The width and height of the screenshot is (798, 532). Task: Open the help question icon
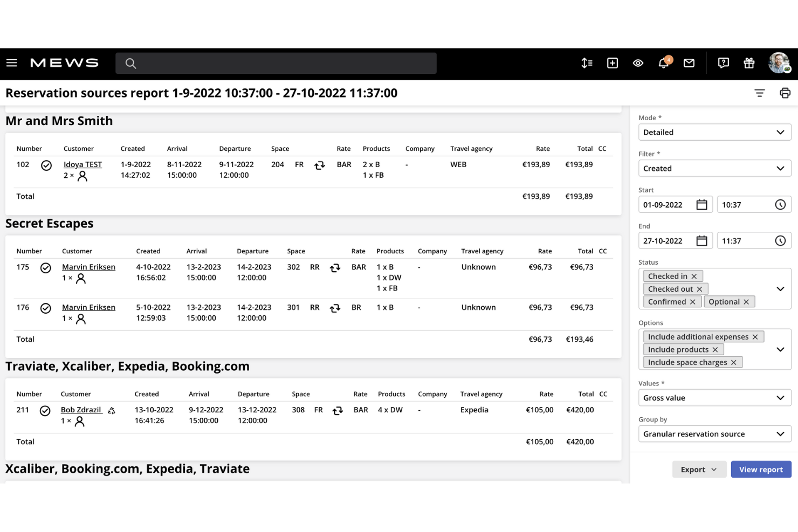pos(724,63)
